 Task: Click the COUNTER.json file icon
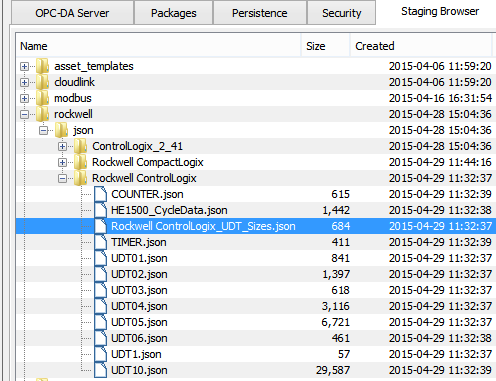(x=100, y=194)
